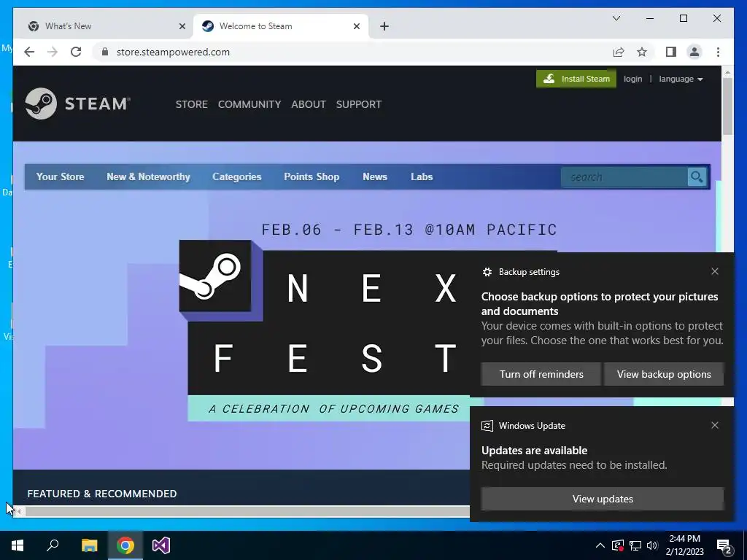The height and width of the screenshot is (560, 747).
Task: Open the Chrome profile avatar
Action: [694, 52]
